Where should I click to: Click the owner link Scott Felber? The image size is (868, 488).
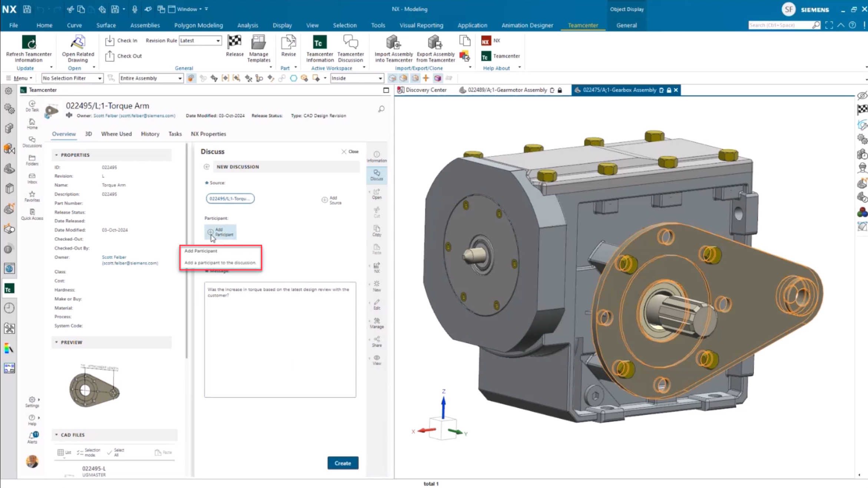coord(113,257)
